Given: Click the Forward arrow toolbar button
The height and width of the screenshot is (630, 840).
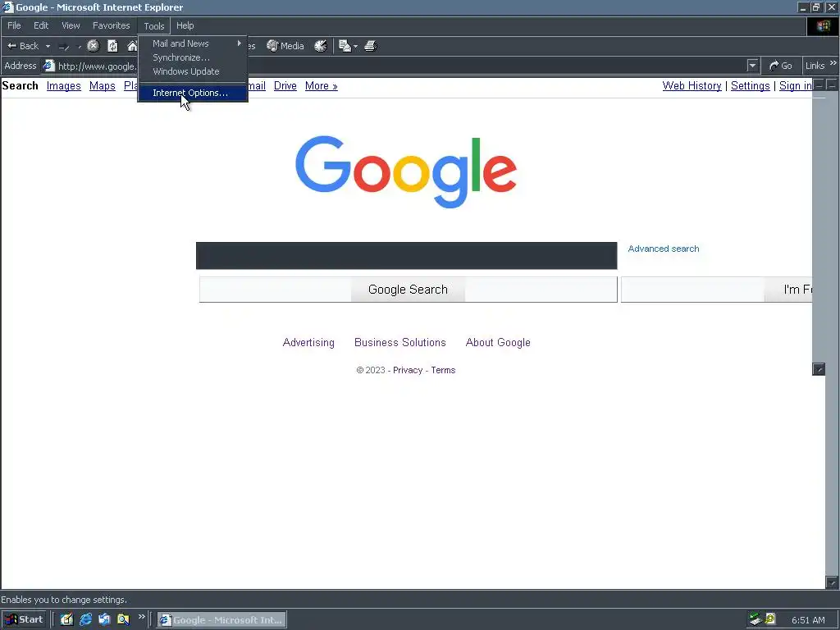Looking at the screenshot, I should tap(64, 46).
